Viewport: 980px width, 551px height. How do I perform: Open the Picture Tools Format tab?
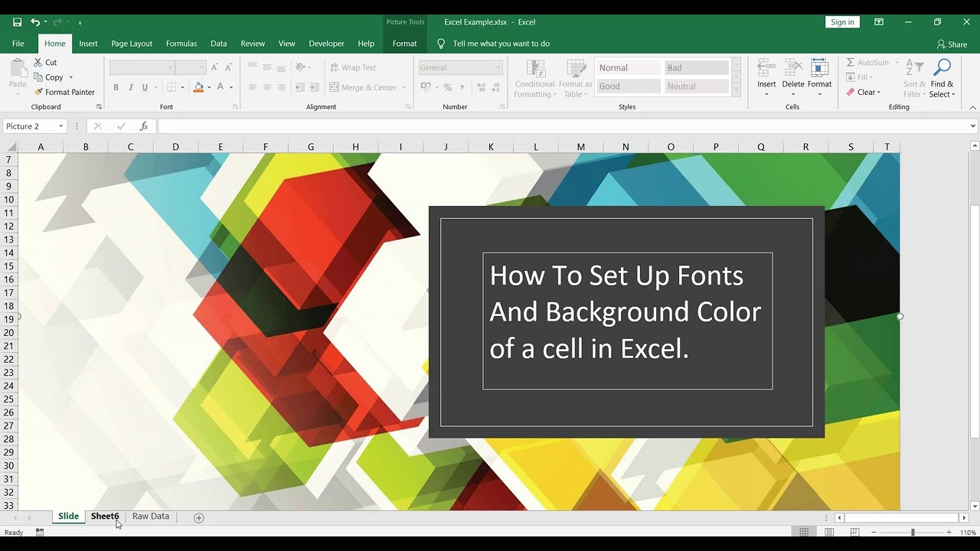pyautogui.click(x=404, y=44)
